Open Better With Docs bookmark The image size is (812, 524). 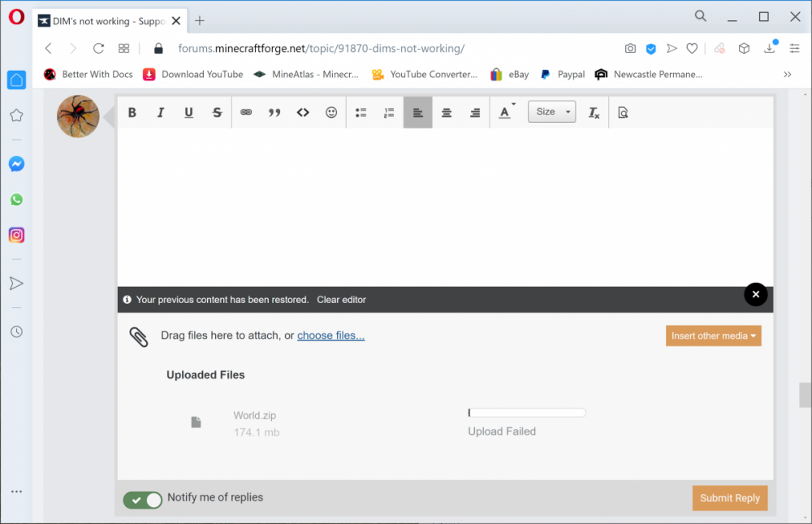point(88,74)
